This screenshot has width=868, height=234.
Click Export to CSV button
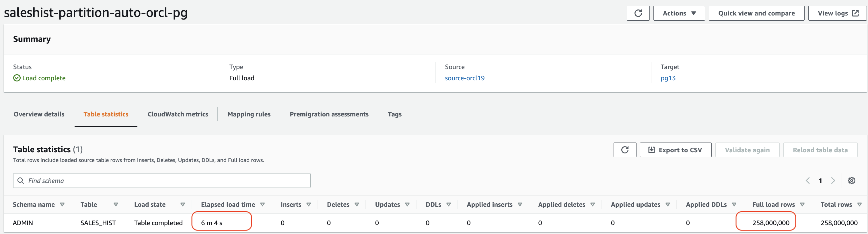tap(675, 150)
